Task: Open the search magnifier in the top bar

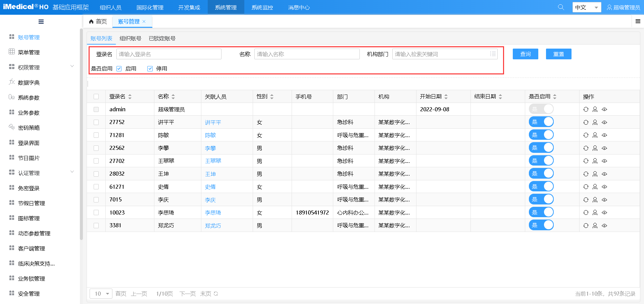Action: tap(561, 7)
